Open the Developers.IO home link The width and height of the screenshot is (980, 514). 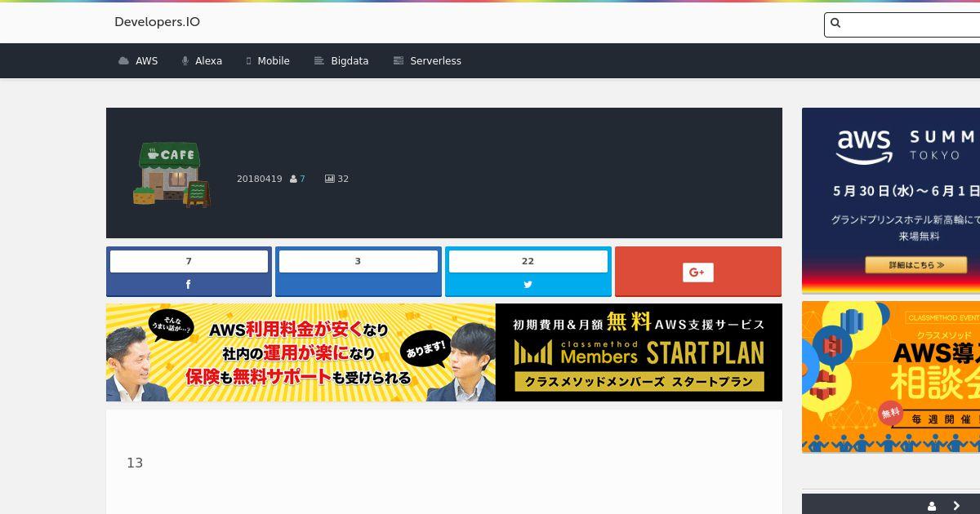[x=157, y=22]
